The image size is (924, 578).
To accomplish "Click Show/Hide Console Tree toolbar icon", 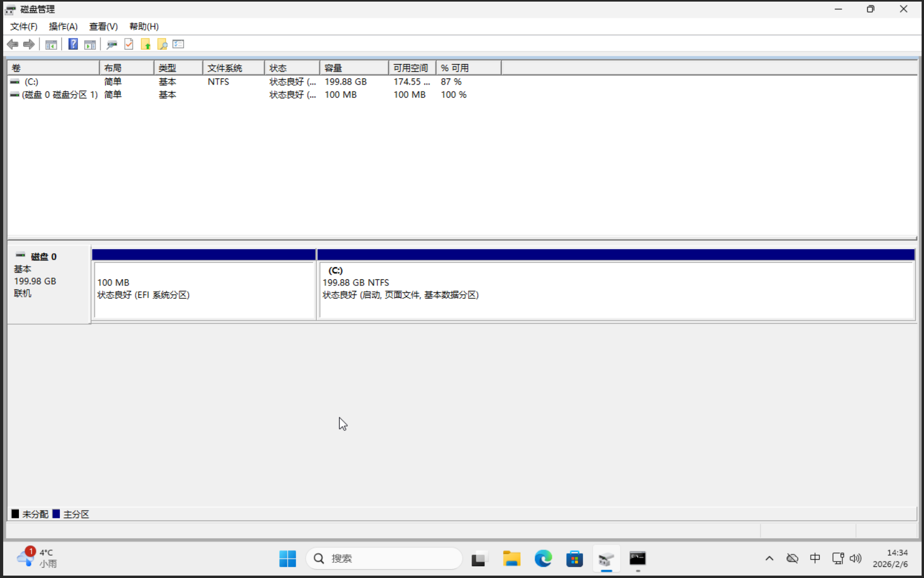I will click(x=51, y=45).
